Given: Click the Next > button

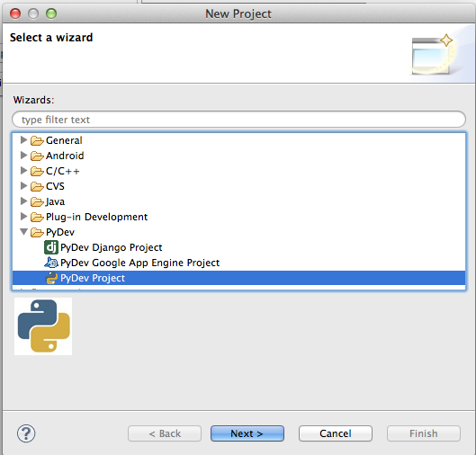Looking at the screenshot, I should pos(247,433).
